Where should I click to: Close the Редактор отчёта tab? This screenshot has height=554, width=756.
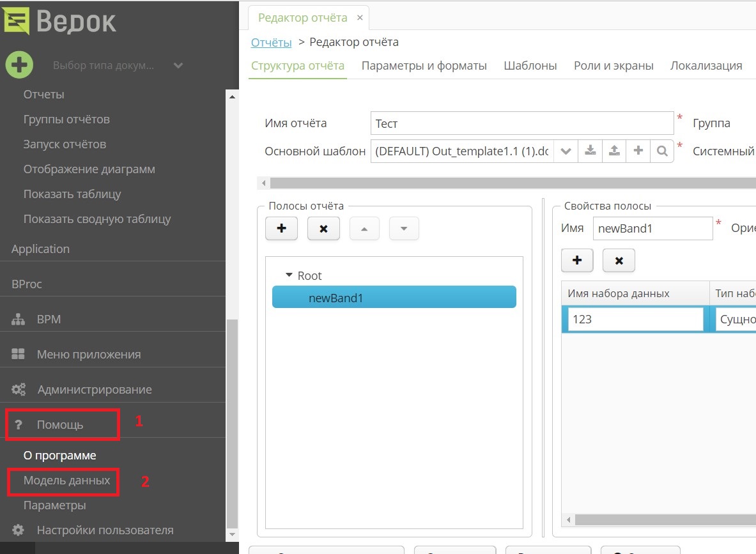point(360,18)
